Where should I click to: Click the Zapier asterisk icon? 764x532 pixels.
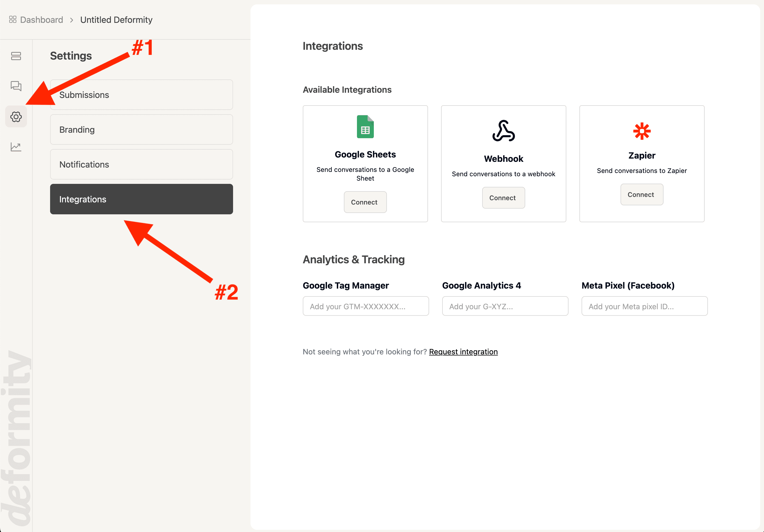pos(641,131)
